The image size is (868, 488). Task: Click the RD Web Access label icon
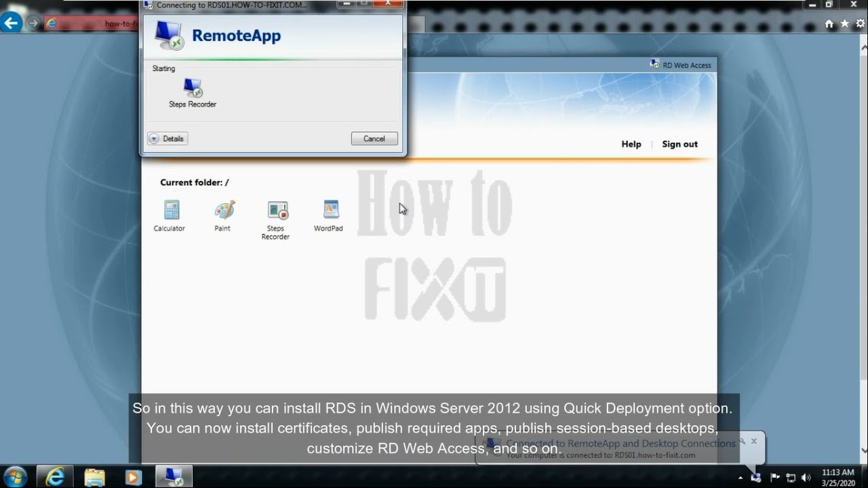pos(654,64)
